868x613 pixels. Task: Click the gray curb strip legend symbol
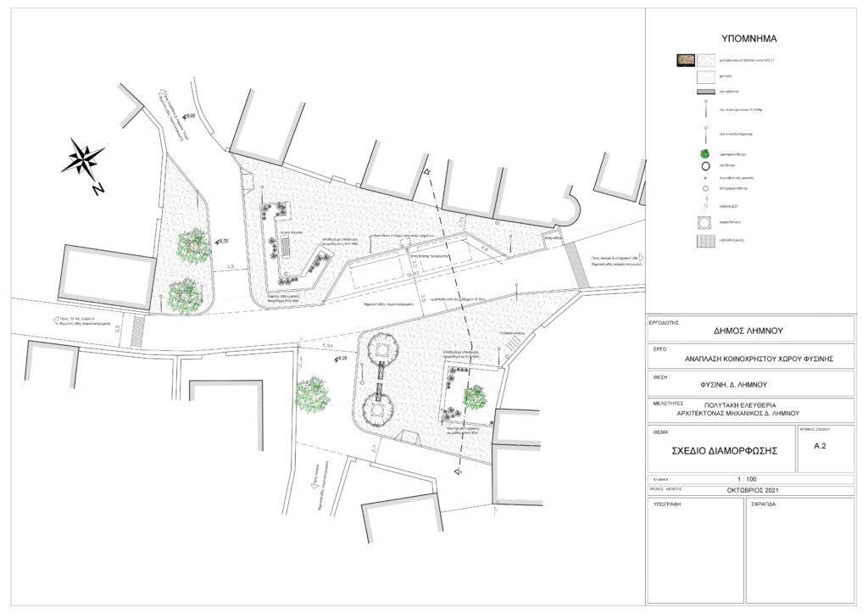[x=704, y=91]
